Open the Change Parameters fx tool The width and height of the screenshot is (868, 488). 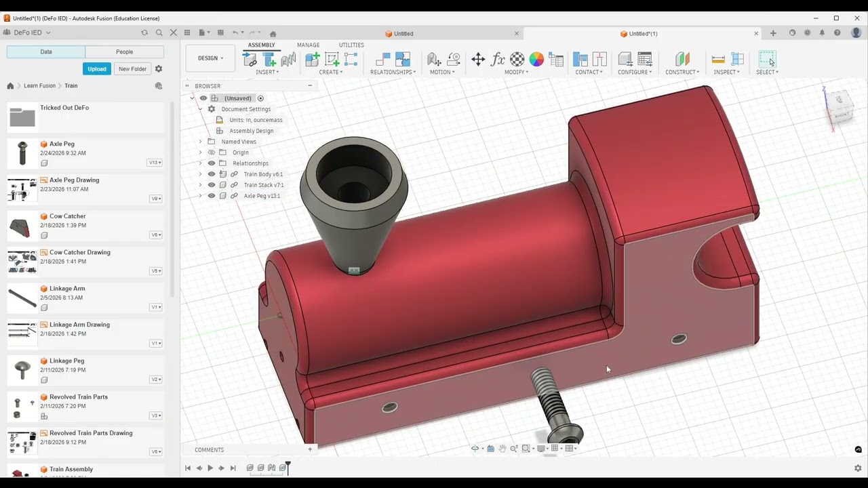498,60
